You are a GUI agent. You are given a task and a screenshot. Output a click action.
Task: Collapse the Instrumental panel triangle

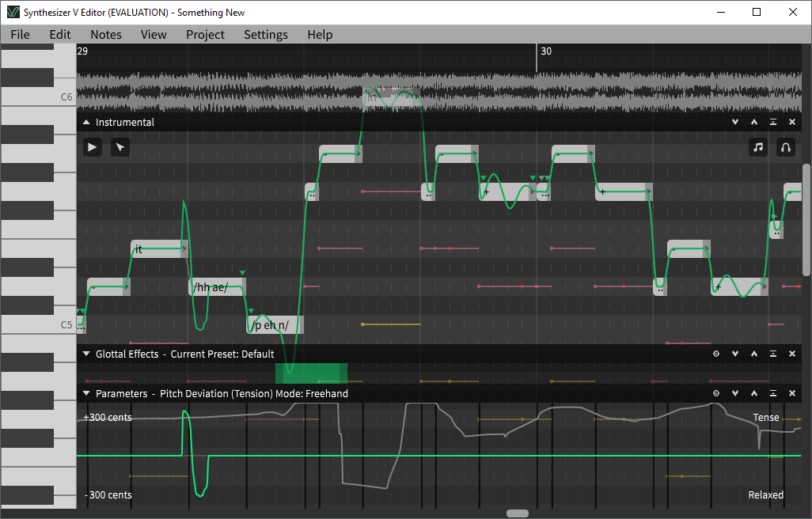[86, 123]
